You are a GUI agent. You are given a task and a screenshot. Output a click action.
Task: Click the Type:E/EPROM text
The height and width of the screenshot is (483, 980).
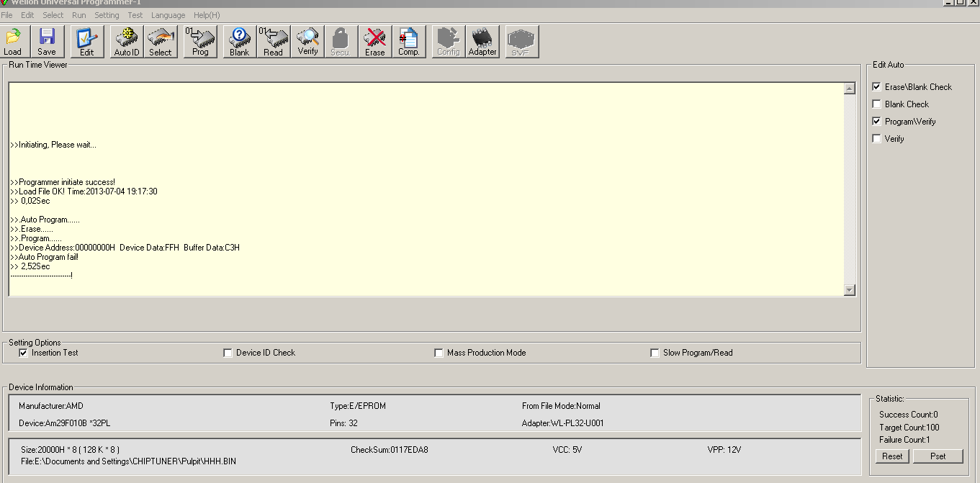pyautogui.click(x=358, y=406)
